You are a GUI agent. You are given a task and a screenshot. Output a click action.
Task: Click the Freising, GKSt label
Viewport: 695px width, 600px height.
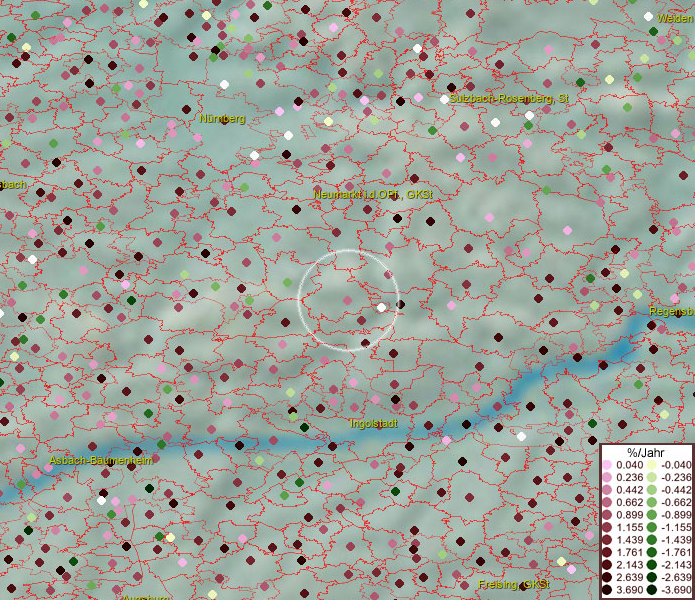tap(514, 585)
